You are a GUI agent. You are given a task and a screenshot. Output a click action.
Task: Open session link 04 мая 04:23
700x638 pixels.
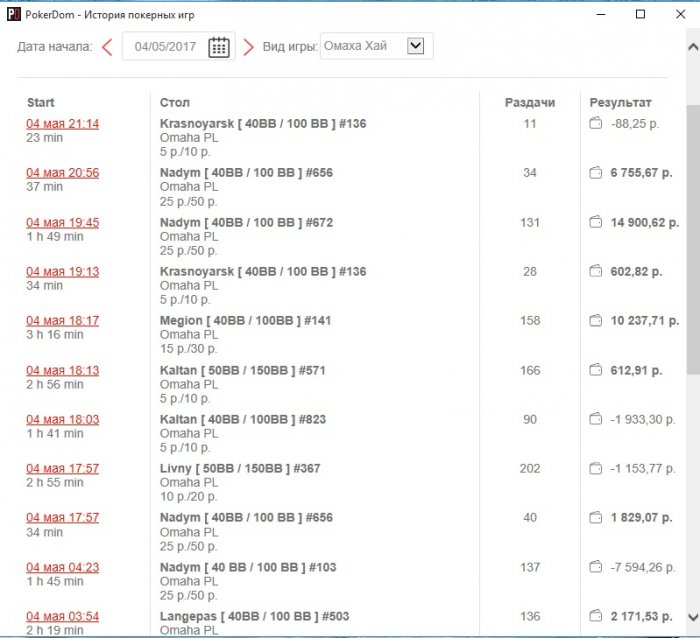62,567
